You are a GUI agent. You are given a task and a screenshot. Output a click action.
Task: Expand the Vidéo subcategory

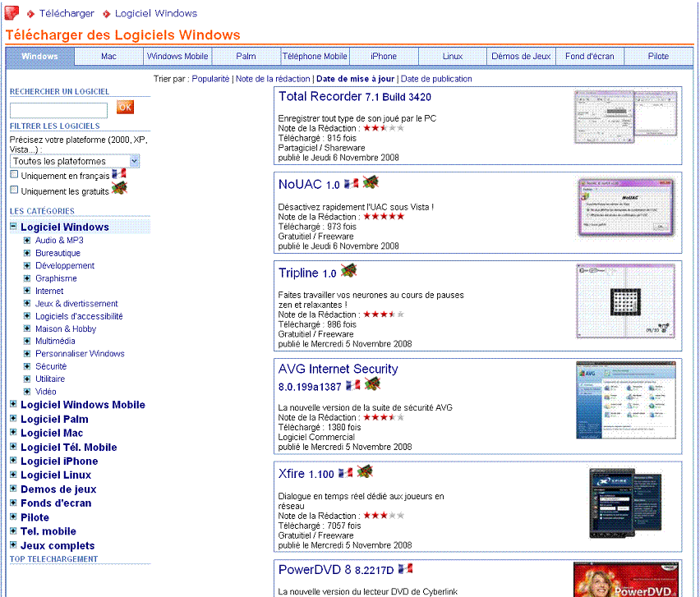(27, 392)
